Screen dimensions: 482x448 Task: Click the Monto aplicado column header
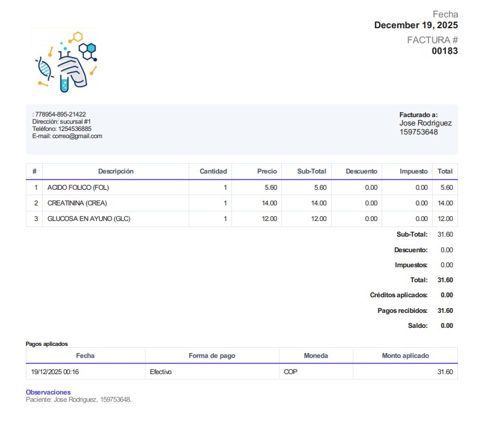[x=405, y=356]
